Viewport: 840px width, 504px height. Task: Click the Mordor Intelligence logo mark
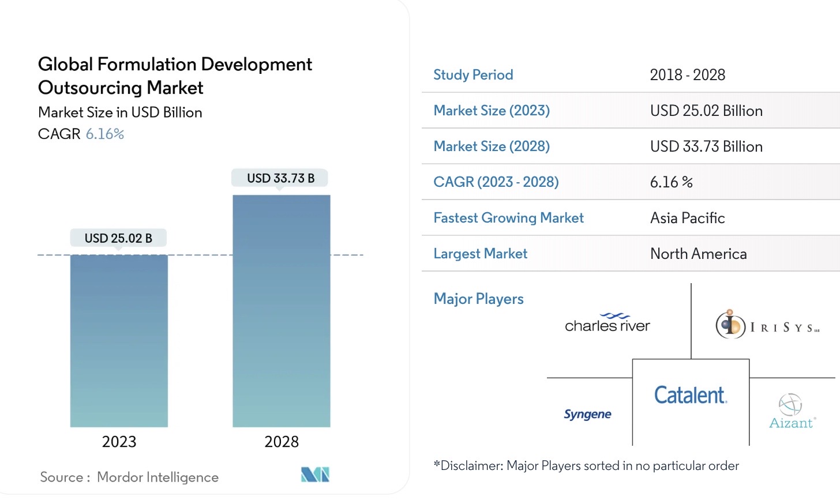tap(315, 475)
